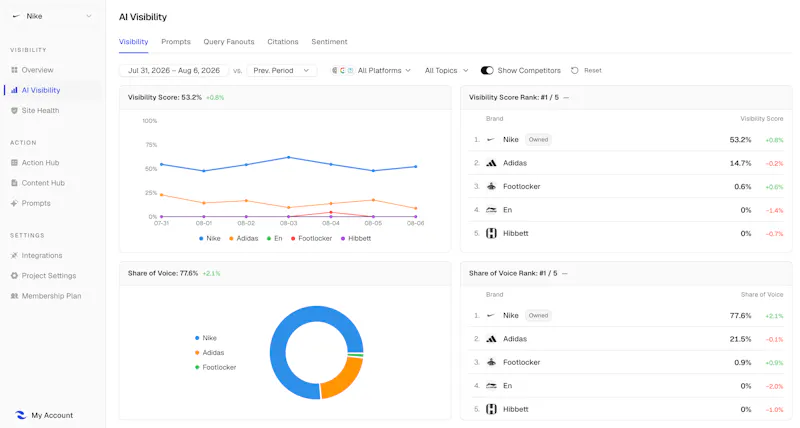Click the Prompts sparkle icon in sidebar
Screen dimensions: 800x428
[14, 203]
